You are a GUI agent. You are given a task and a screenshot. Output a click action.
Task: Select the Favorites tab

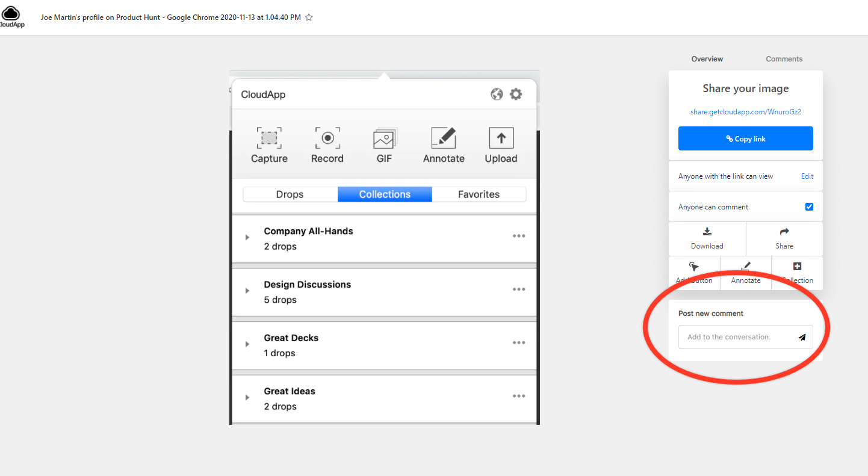[x=479, y=194]
